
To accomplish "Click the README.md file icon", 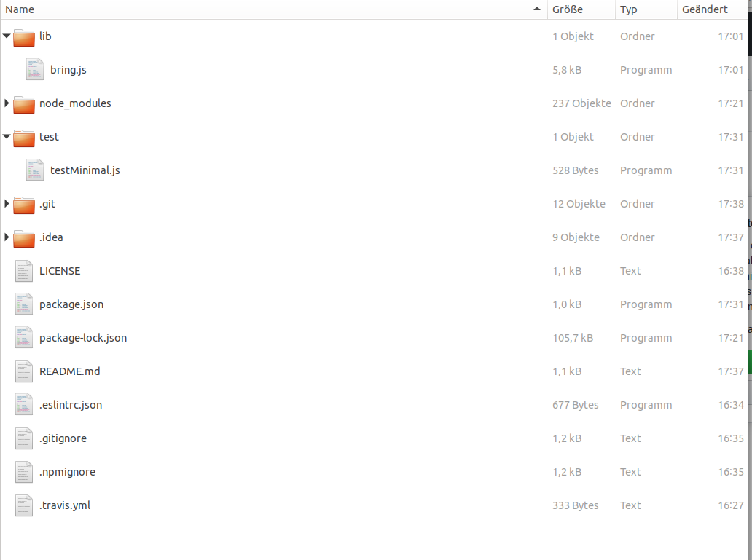I will pyautogui.click(x=23, y=371).
